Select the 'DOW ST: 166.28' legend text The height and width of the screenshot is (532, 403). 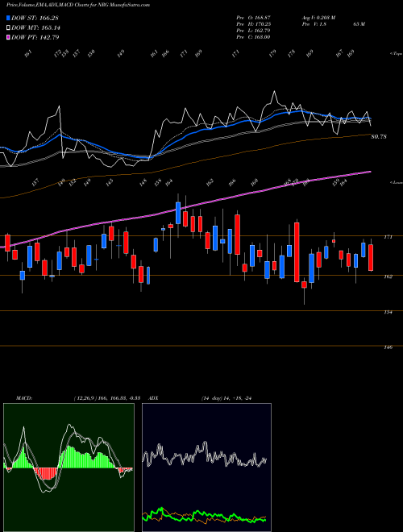point(35,18)
